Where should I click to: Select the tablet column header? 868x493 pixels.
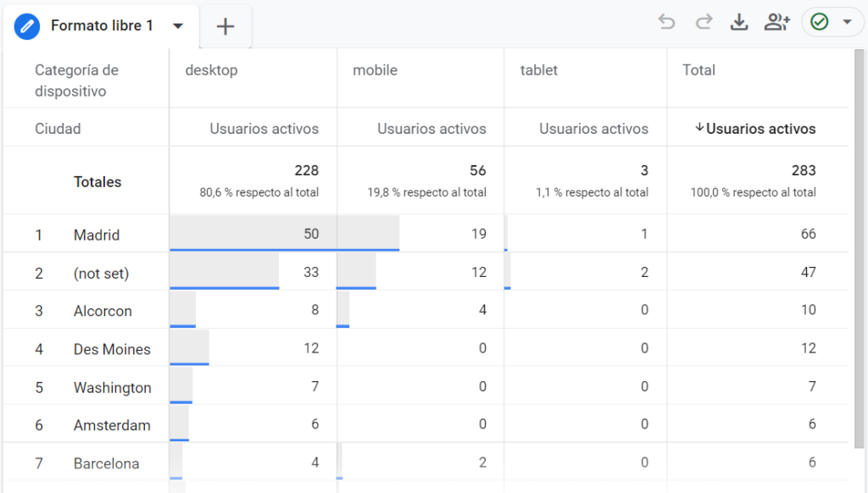(x=539, y=70)
